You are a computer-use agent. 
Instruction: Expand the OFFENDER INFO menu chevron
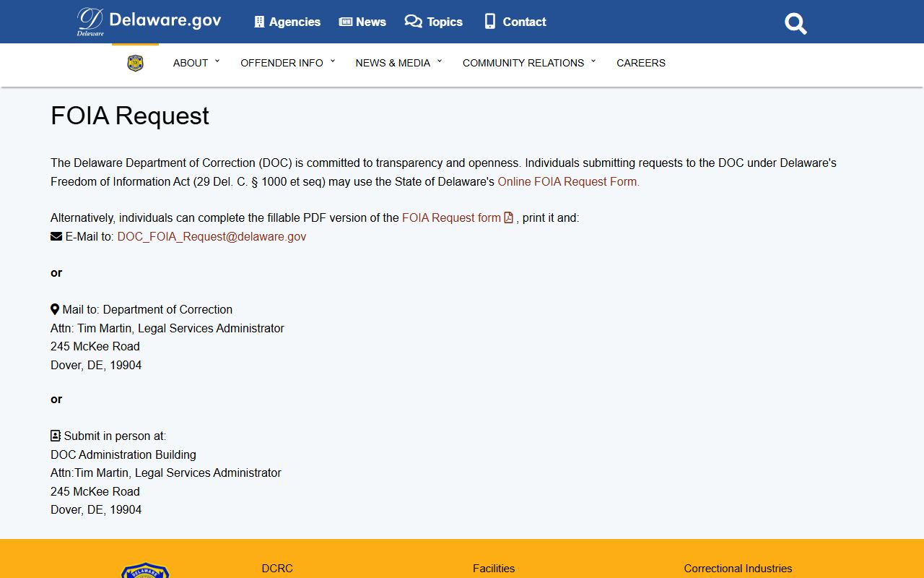(333, 61)
